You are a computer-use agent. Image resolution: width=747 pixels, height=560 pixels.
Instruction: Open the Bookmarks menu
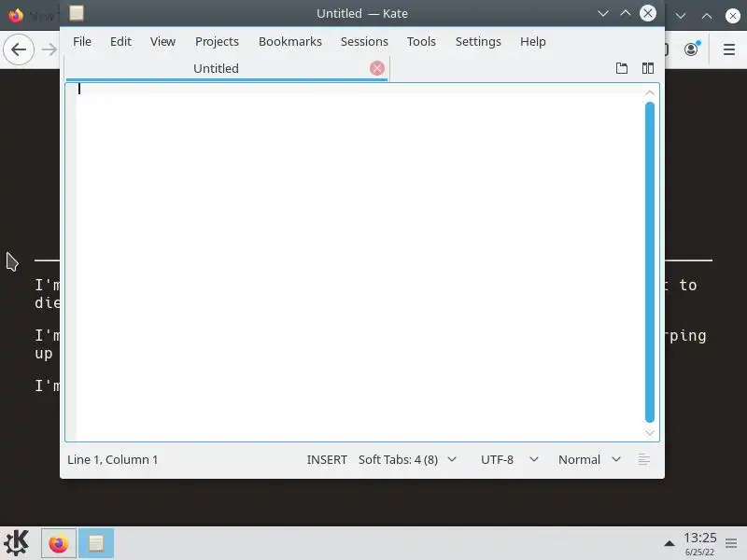pos(290,41)
